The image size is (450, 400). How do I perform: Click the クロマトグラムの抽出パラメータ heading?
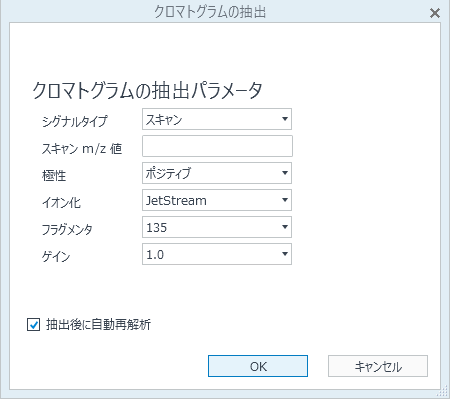click(147, 90)
